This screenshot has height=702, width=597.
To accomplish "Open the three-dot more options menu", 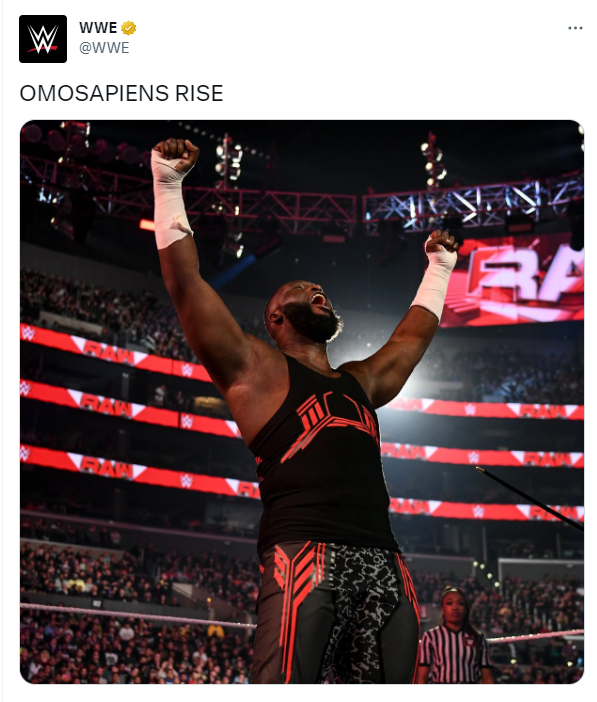I will 575,28.
